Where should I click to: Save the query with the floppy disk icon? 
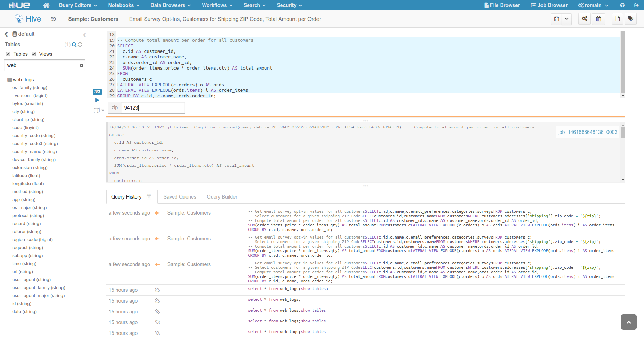click(x=556, y=19)
